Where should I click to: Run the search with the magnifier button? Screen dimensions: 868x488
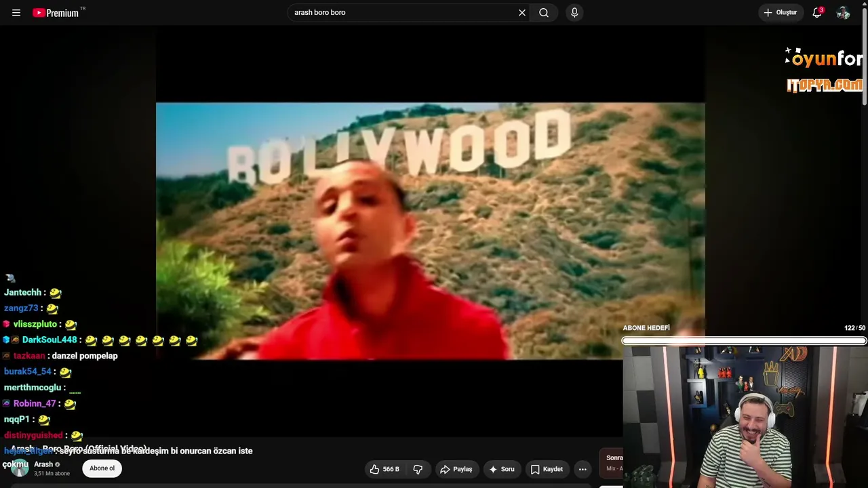(544, 13)
